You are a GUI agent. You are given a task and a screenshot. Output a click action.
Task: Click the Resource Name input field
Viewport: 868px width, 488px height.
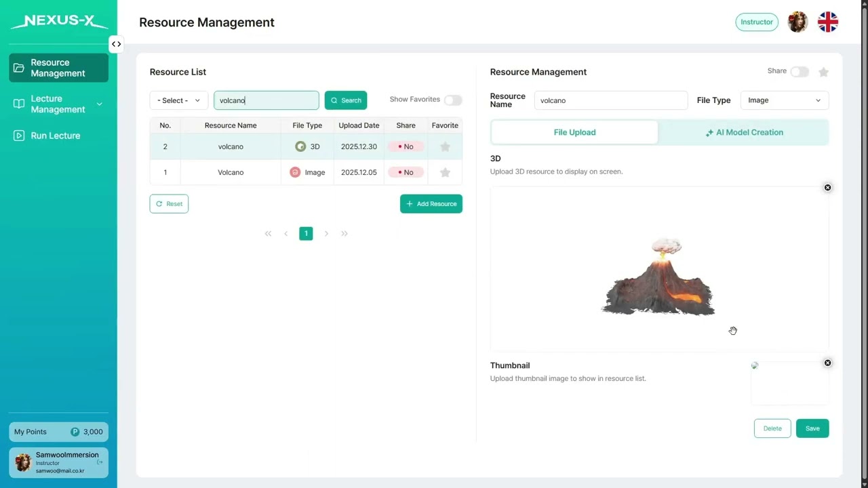point(611,100)
